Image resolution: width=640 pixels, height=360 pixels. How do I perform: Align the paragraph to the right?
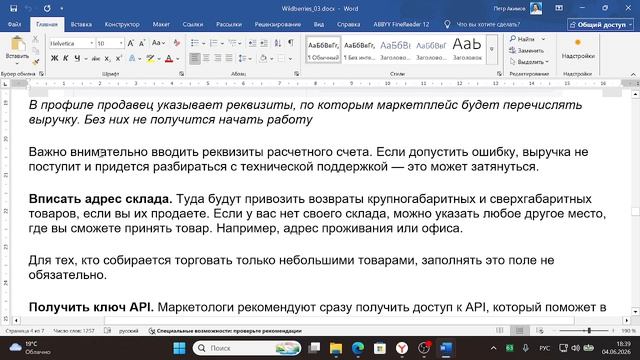[218, 58]
